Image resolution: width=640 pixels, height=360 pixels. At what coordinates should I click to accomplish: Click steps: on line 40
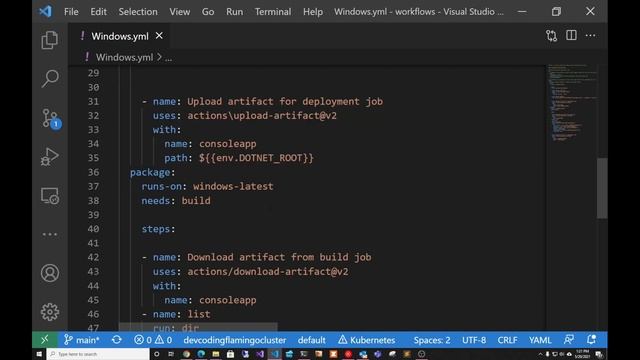[x=158, y=229]
